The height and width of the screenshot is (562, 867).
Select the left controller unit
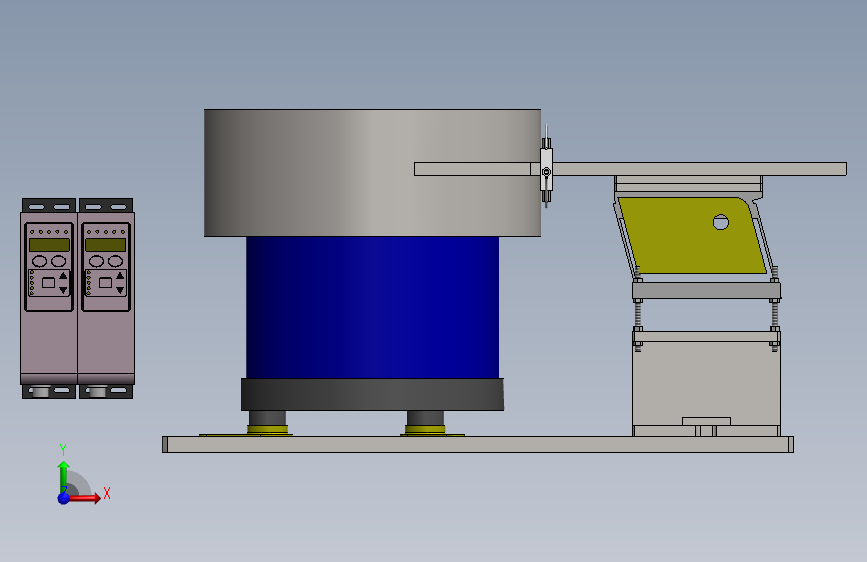(49, 298)
